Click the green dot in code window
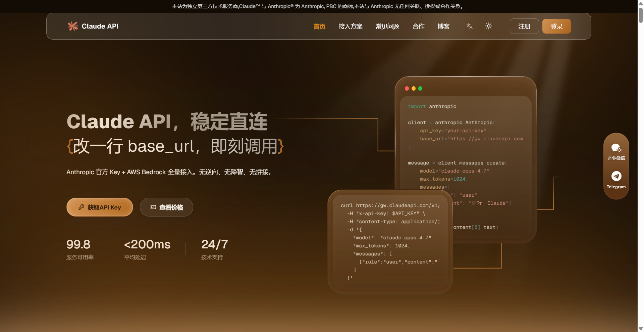This screenshot has width=644, height=332. point(420,89)
